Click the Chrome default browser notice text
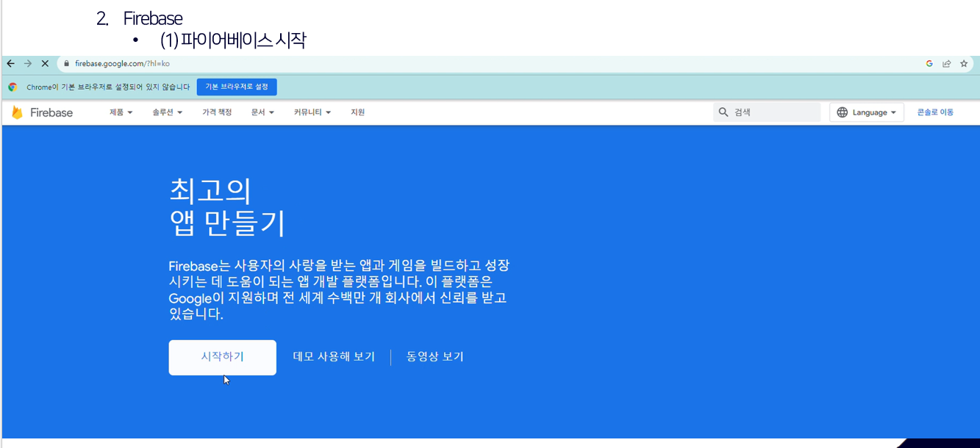This screenshot has width=980, height=448. tap(108, 87)
